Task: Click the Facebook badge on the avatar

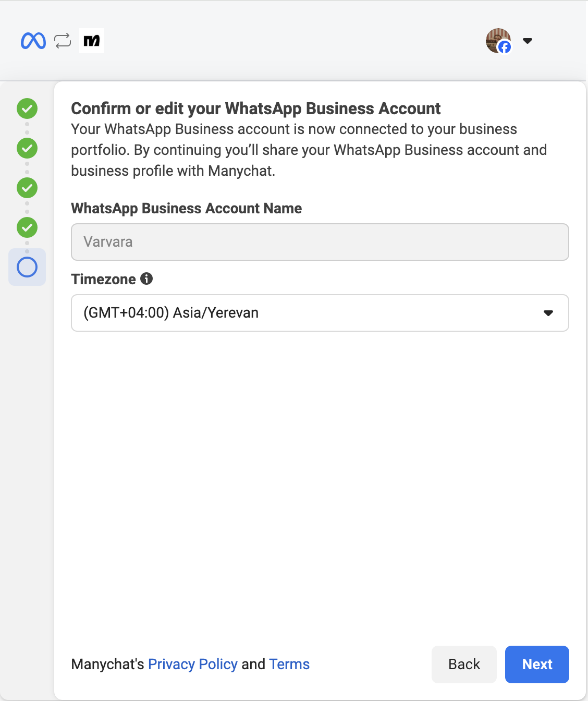Action: click(x=505, y=47)
